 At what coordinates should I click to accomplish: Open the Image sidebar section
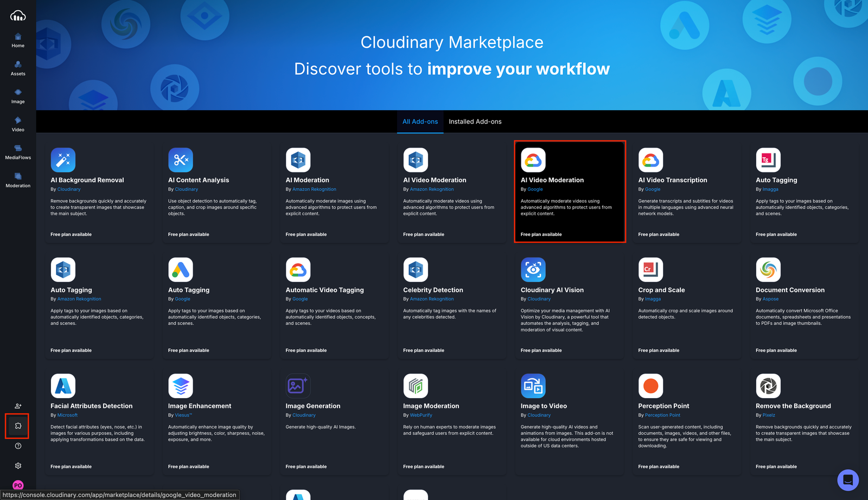(x=18, y=96)
